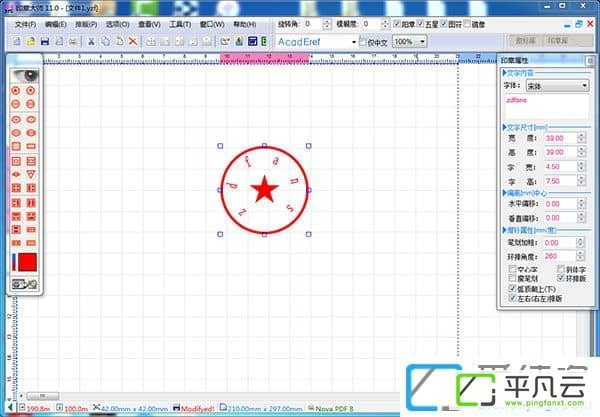Open the 文件(F) menu

(x=25, y=24)
